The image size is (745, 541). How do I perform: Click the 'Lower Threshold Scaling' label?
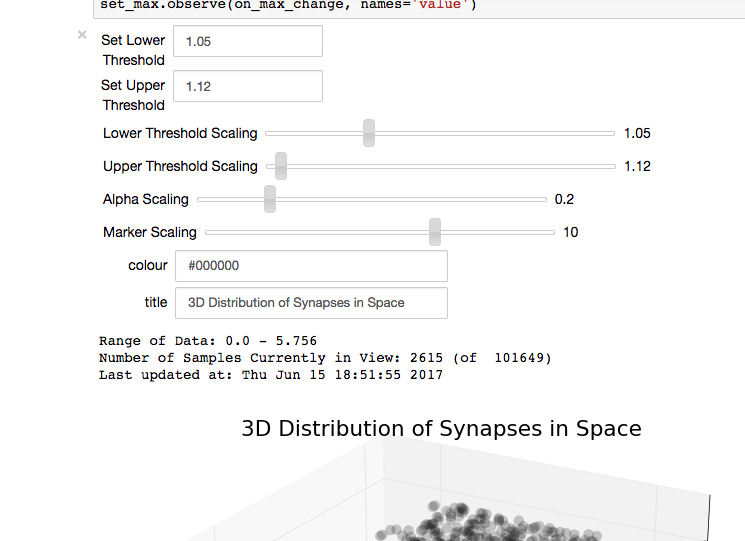(x=180, y=133)
